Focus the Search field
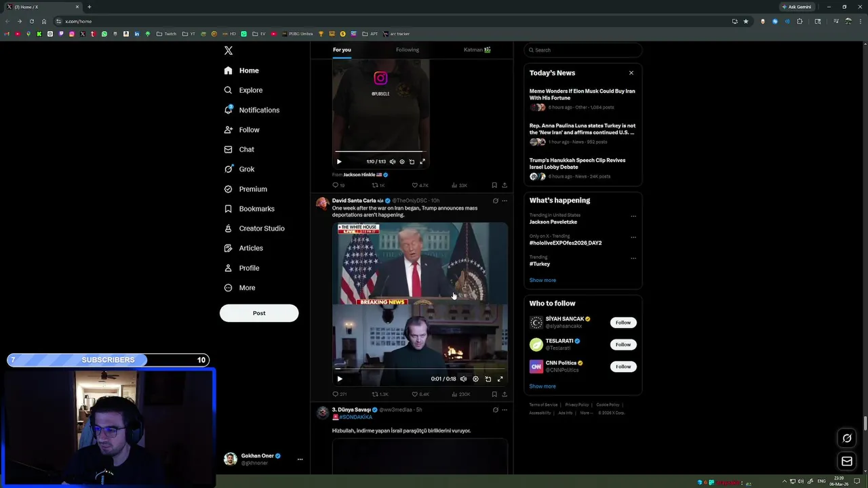 pos(583,50)
